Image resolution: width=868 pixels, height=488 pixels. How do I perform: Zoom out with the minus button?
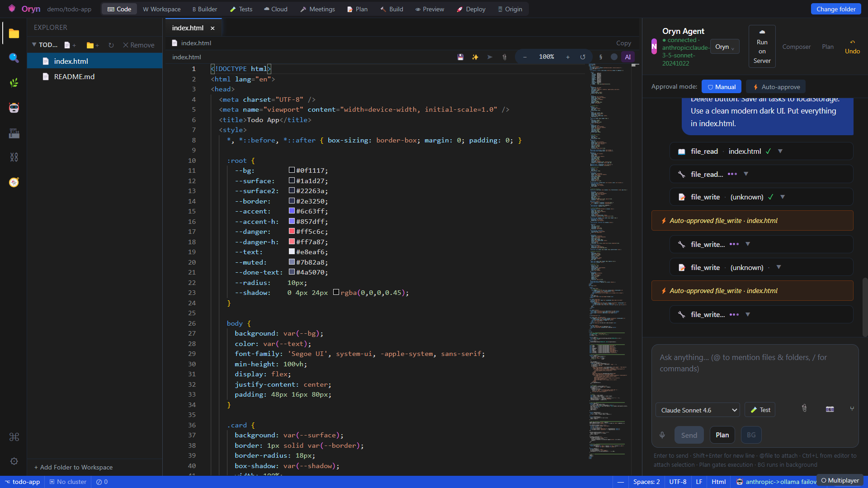[525, 57]
